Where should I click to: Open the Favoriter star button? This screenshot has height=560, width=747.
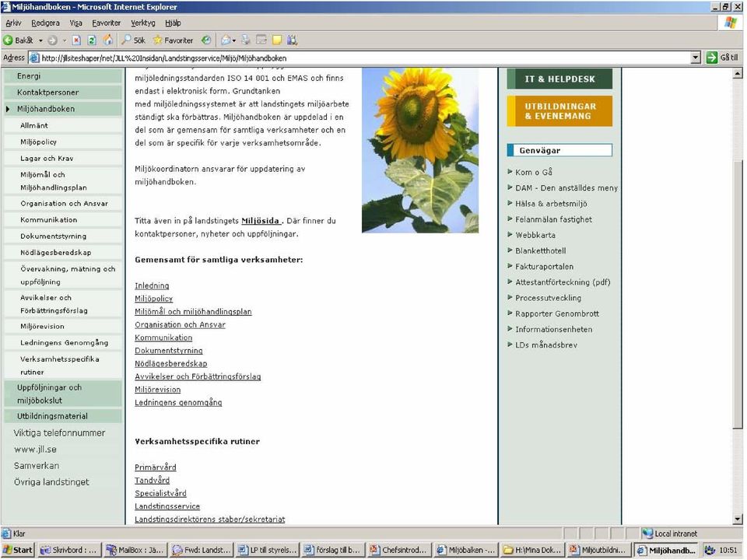[x=173, y=40]
